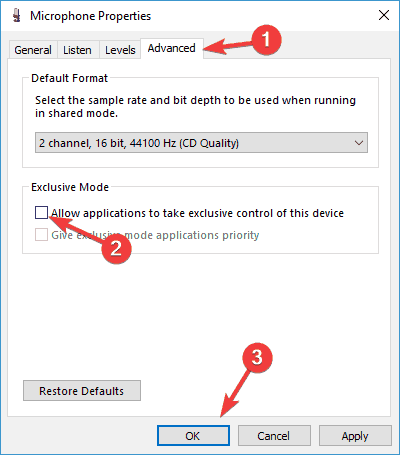Click the Microphone Properties title text
Screen dimensions: 400x455
click(91, 16)
